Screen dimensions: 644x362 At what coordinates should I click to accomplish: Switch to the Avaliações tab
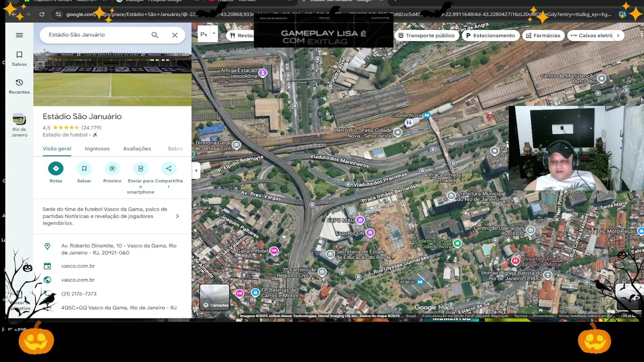pyautogui.click(x=137, y=149)
